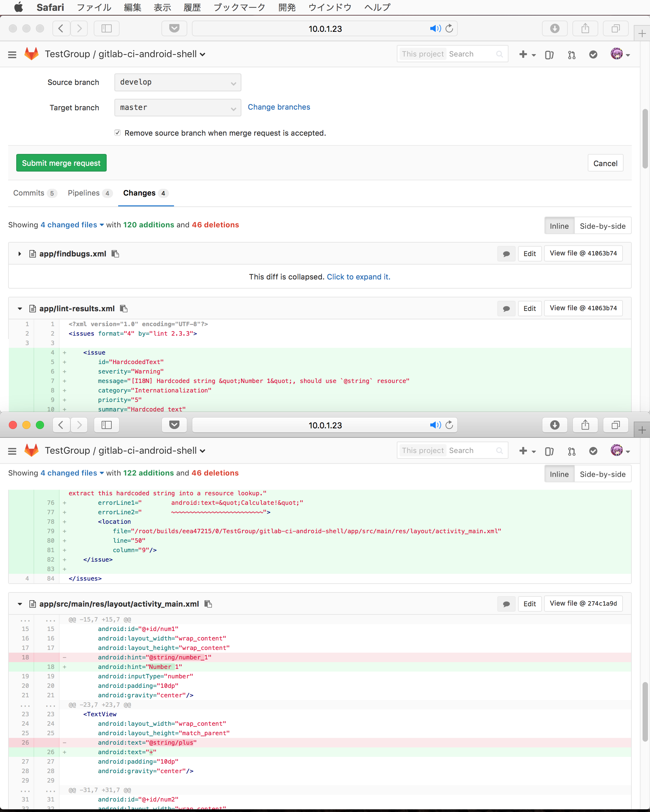Uncheck Remove source branch when merge request accepted
Viewport: 650px width, 812px height.
(x=117, y=133)
